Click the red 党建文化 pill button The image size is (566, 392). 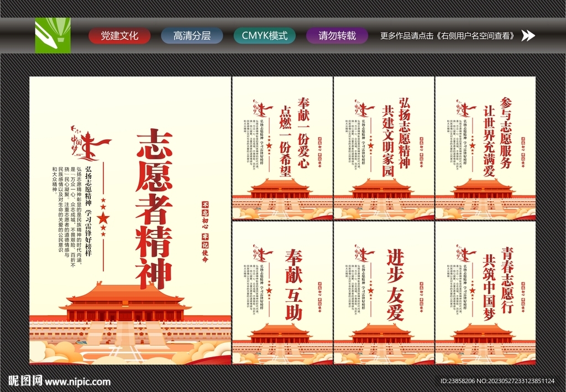pyautogui.click(x=119, y=36)
